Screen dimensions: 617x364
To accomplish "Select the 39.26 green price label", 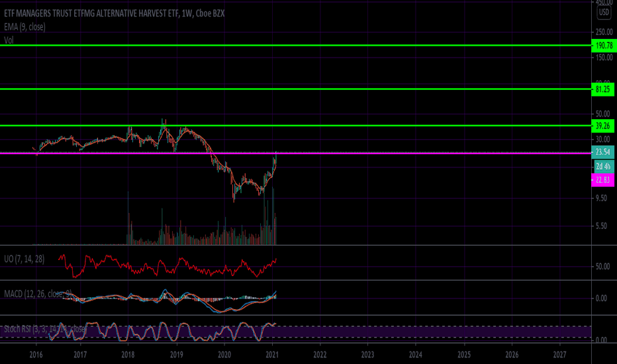I will tap(603, 126).
